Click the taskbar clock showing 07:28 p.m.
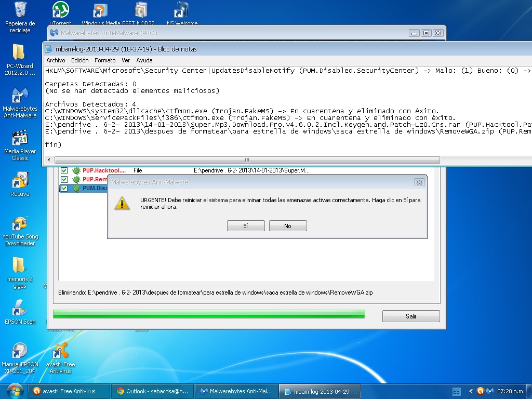532x399 pixels. pyautogui.click(x=511, y=391)
